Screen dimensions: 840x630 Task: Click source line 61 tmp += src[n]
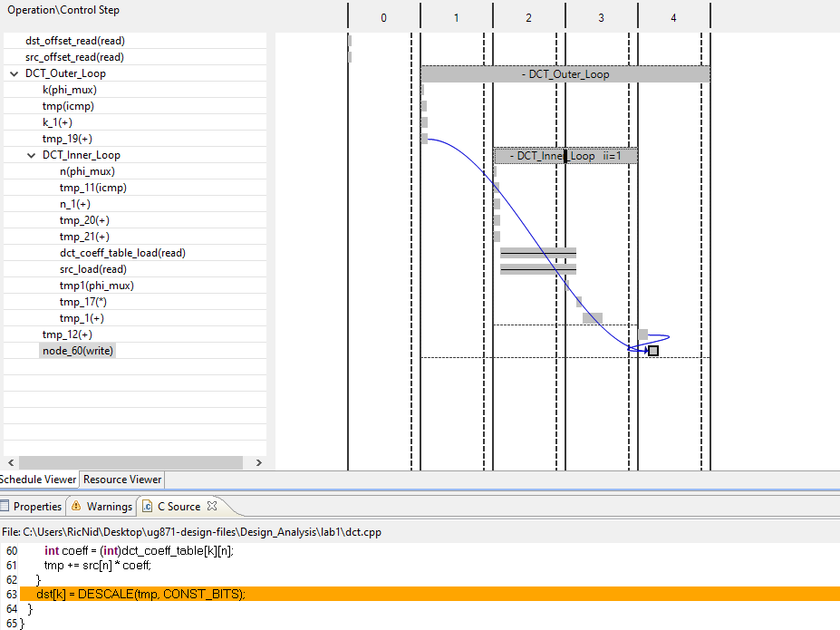(x=98, y=565)
